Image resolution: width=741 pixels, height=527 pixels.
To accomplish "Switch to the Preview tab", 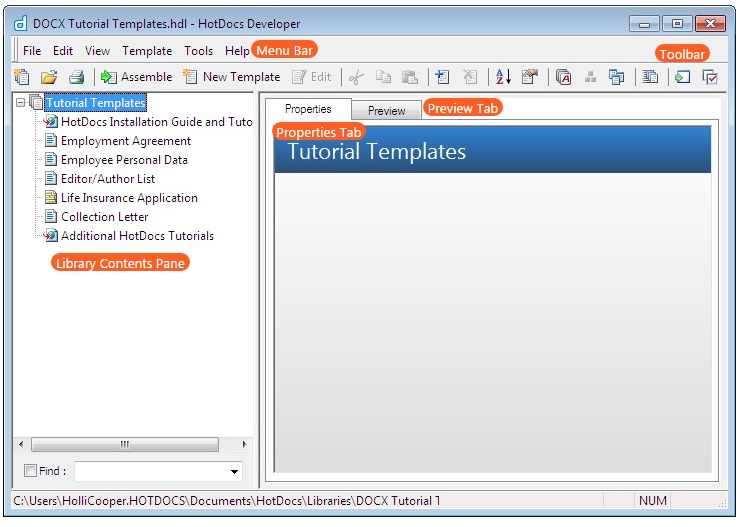I will [387, 111].
